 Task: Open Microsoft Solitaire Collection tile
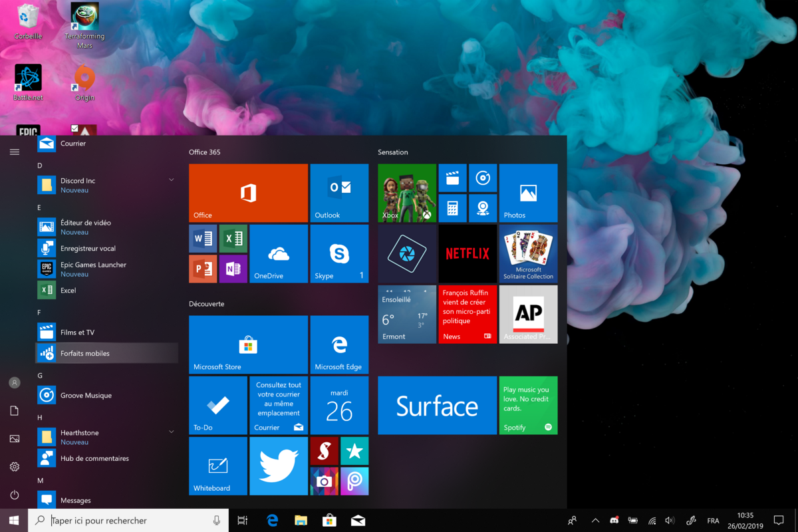tap(528, 253)
